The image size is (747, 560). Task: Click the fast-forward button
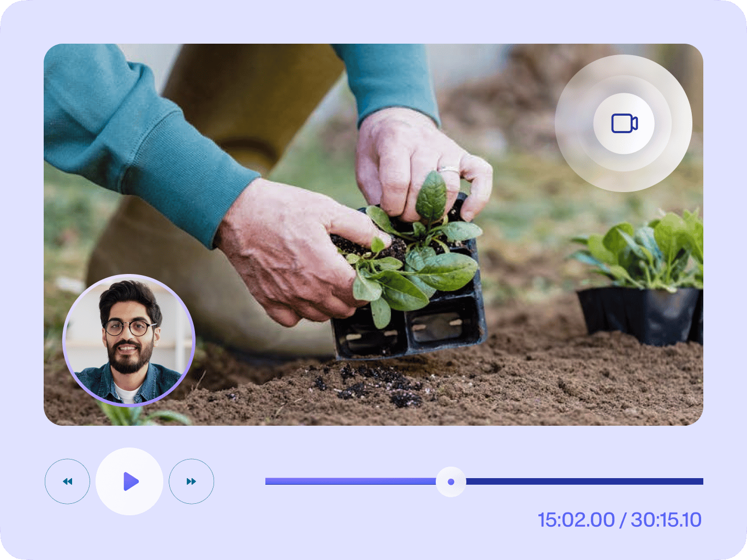pyautogui.click(x=192, y=481)
